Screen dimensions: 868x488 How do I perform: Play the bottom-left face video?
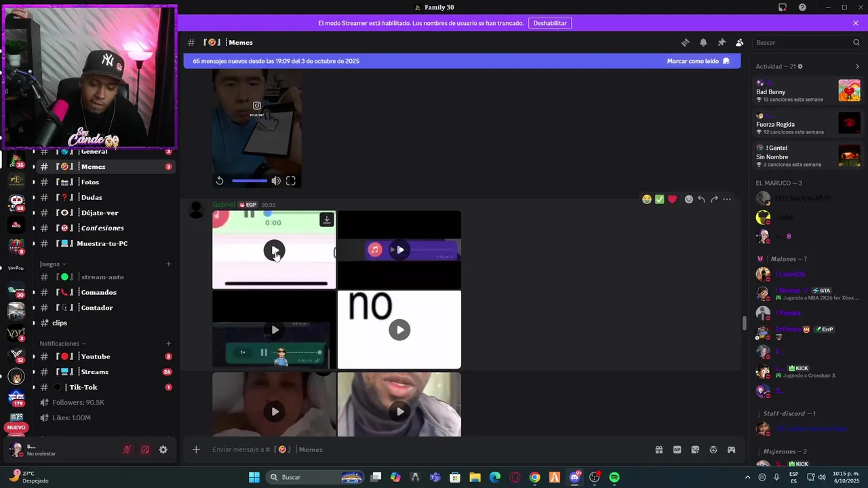[274, 411]
